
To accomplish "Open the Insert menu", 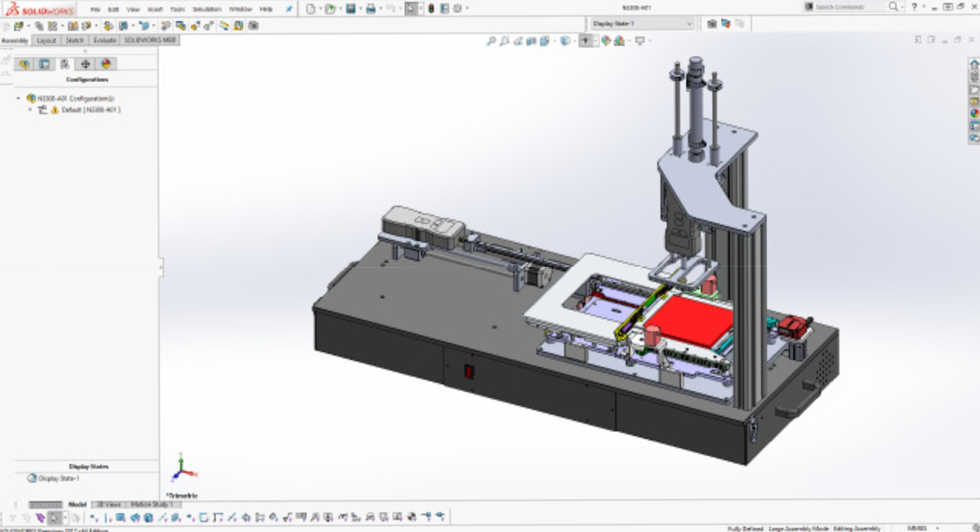I will pyautogui.click(x=155, y=9).
